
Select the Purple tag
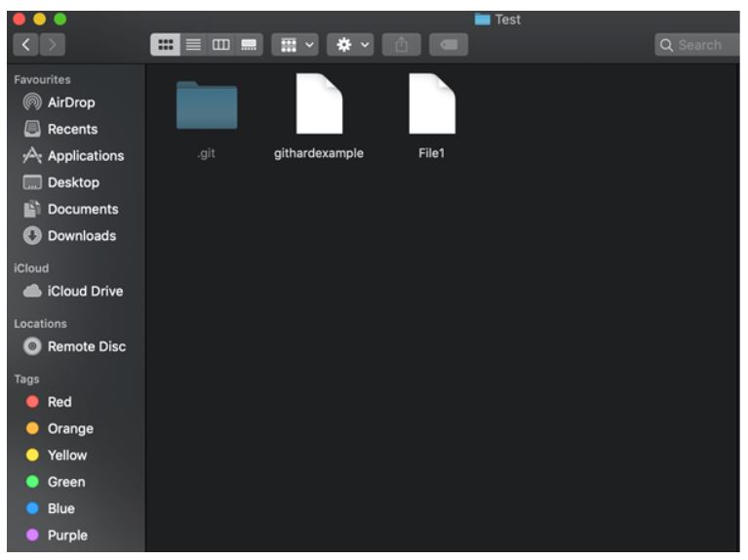[x=57, y=536]
